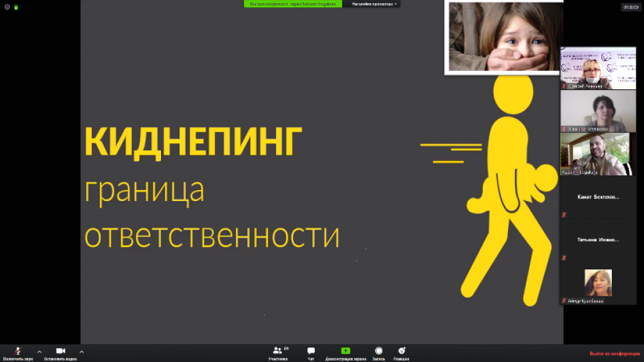Select the Канат Бектеми... participant tile
Image resolution: width=644 pixels, height=362 pixels.
(598, 197)
